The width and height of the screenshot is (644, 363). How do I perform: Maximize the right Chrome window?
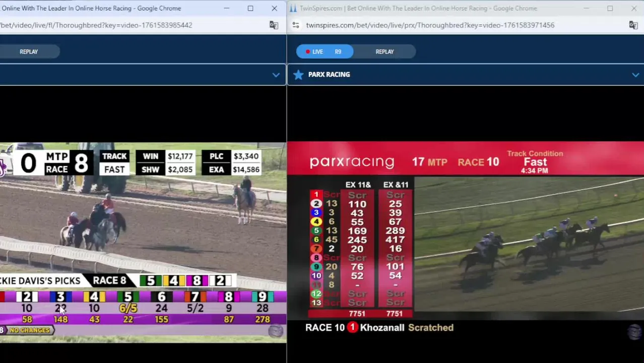610,8
